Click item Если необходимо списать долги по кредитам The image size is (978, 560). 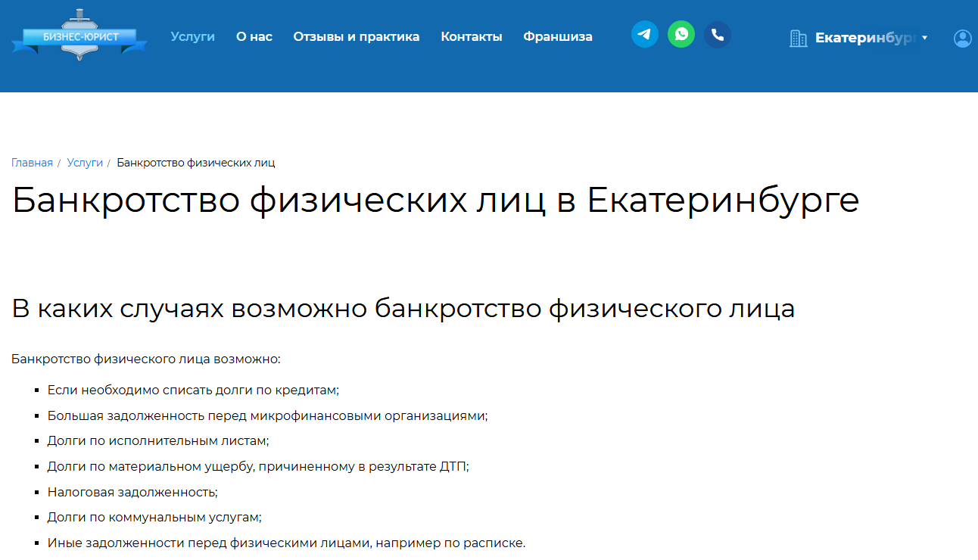193,390
